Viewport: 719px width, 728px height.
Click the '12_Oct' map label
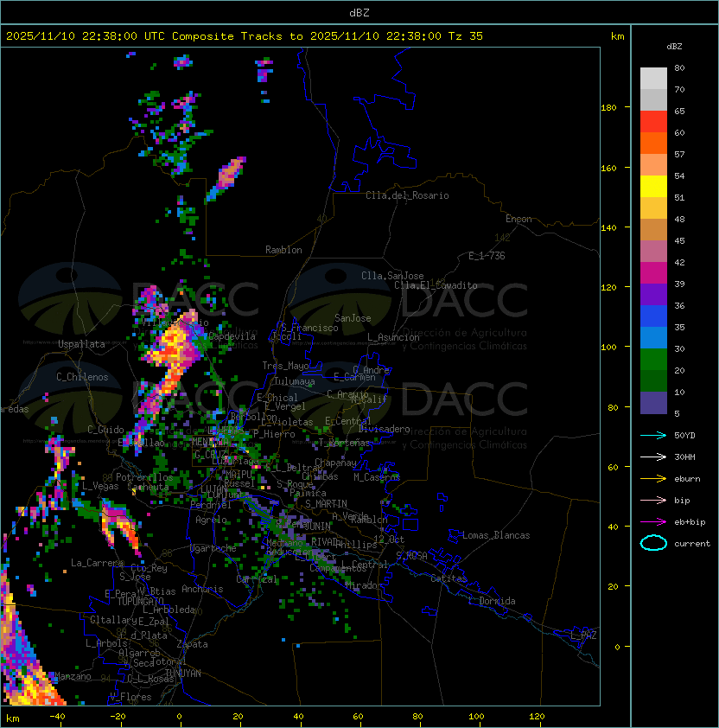(x=389, y=540)
